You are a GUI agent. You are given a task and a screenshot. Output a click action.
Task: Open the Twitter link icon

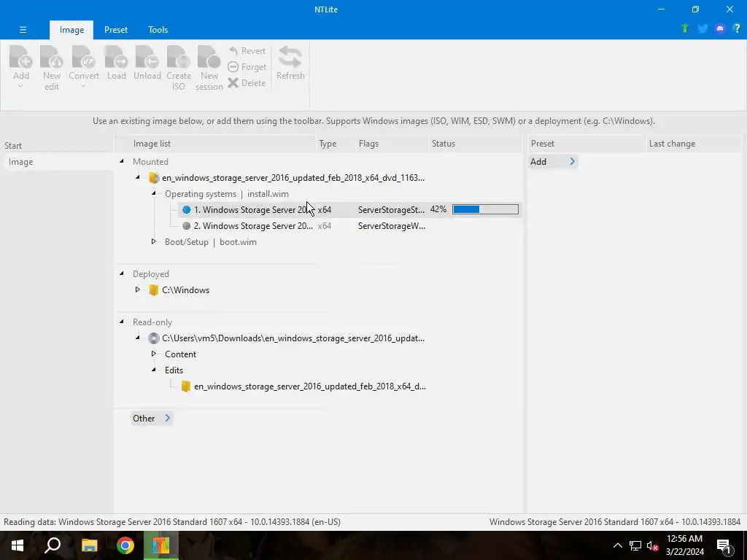pyautogui.click(x=703, y=28)
